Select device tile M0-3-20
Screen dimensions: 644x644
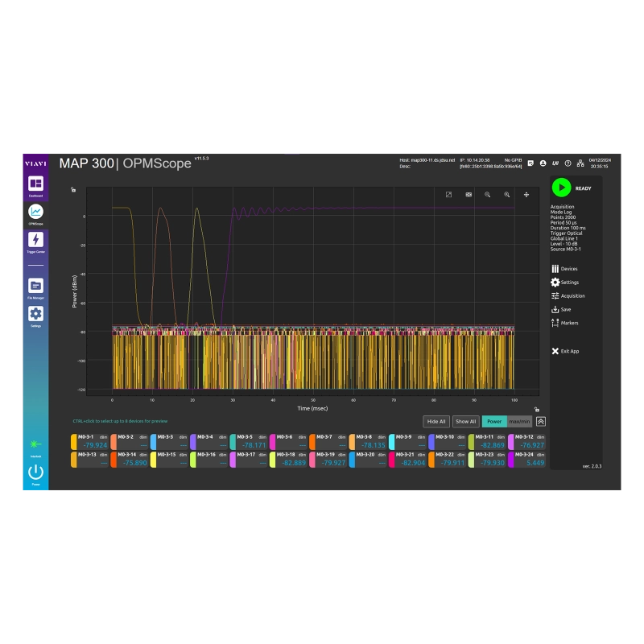[368, 459]
